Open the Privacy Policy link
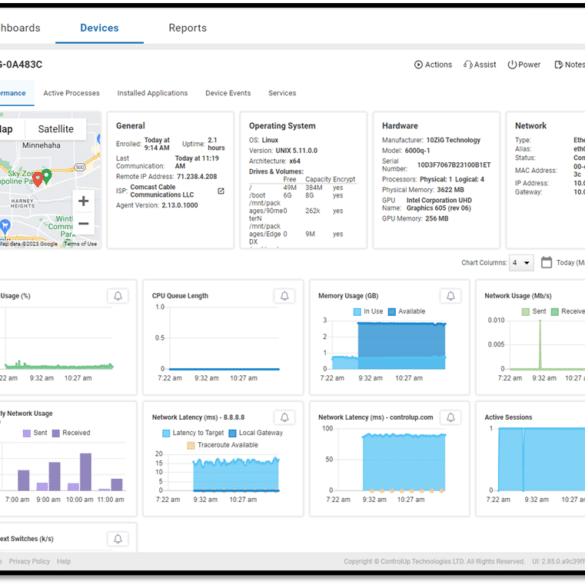This screenshot has width=585, height=585. pos(29,561)
